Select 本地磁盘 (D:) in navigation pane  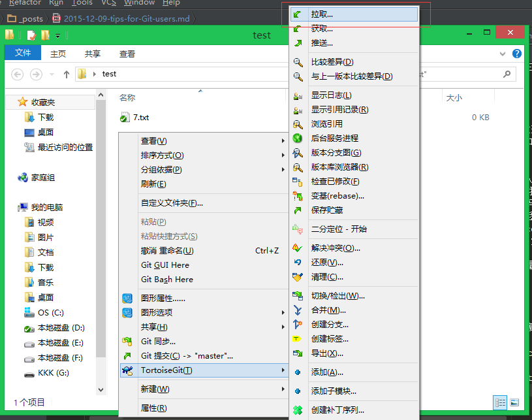coord(61,327)
